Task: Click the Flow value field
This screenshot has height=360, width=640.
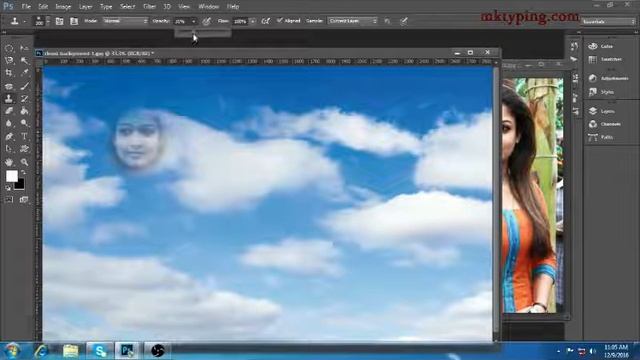Action: pyautogui.click(x=241, y=21)
